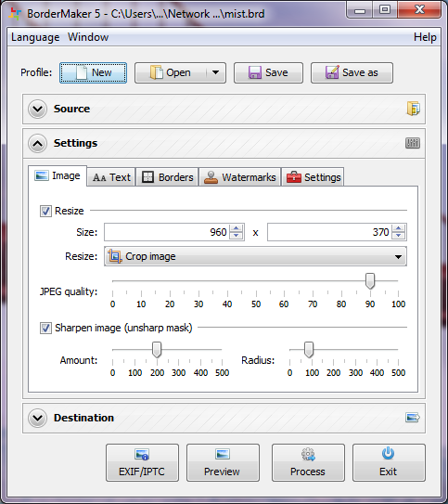Click the Exit button

tap(389, 463)
